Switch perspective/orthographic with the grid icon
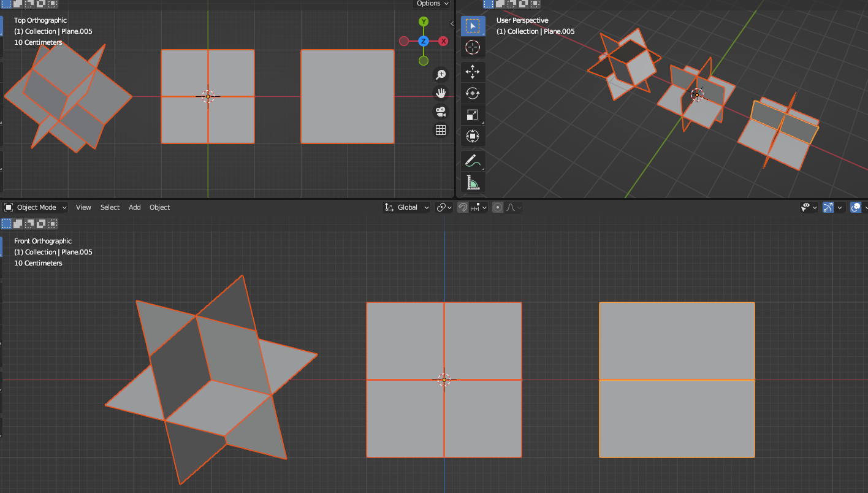 (440, 130)
